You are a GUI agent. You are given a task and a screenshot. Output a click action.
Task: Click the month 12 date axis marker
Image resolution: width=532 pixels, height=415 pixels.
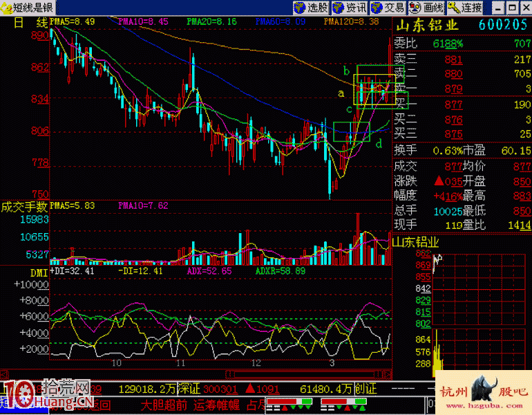coord(256,363)
